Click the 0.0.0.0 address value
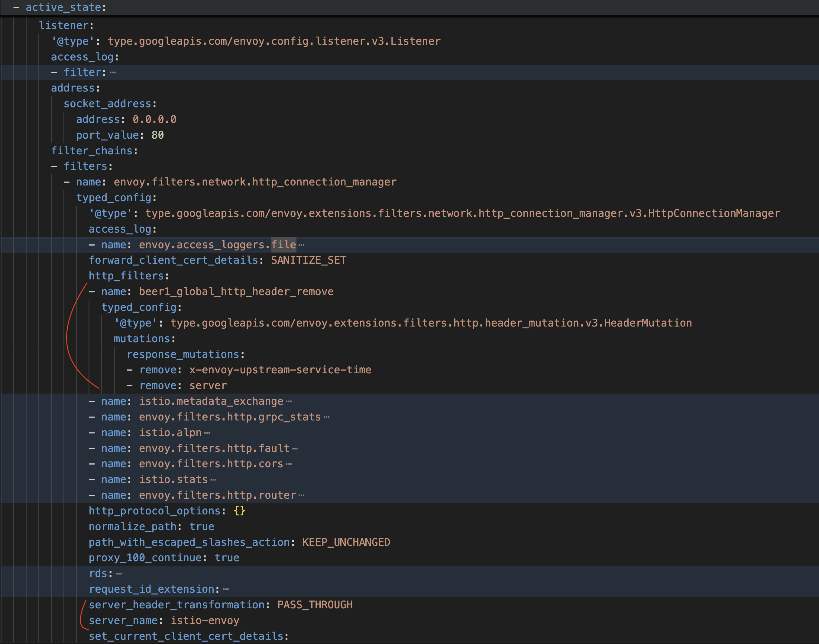Image resolution: width=819 pixels, height=644 pixels. point(154,120)
